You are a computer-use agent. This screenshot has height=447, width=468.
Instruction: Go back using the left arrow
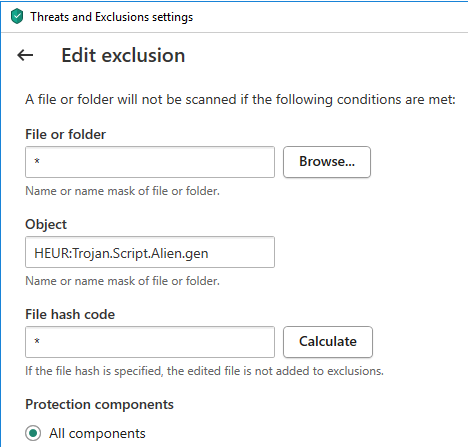pos(25,55)
